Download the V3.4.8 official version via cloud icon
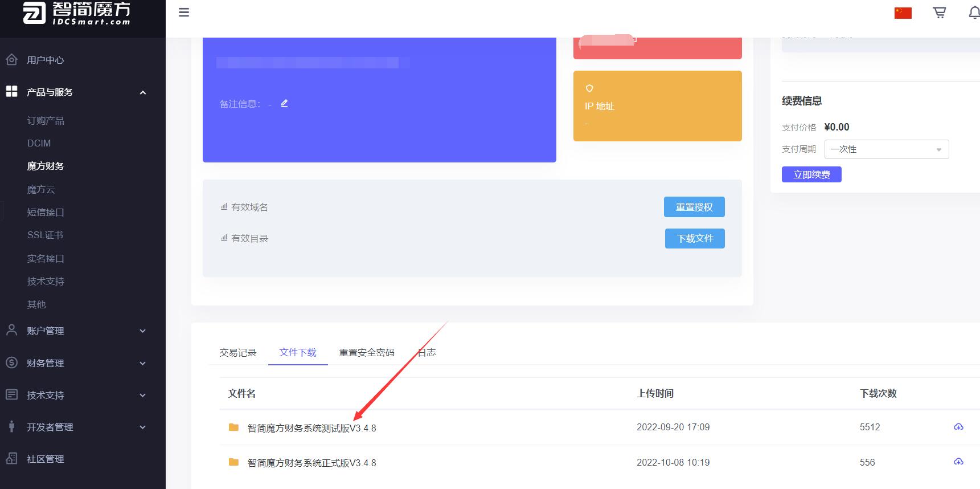 point(958,462)
